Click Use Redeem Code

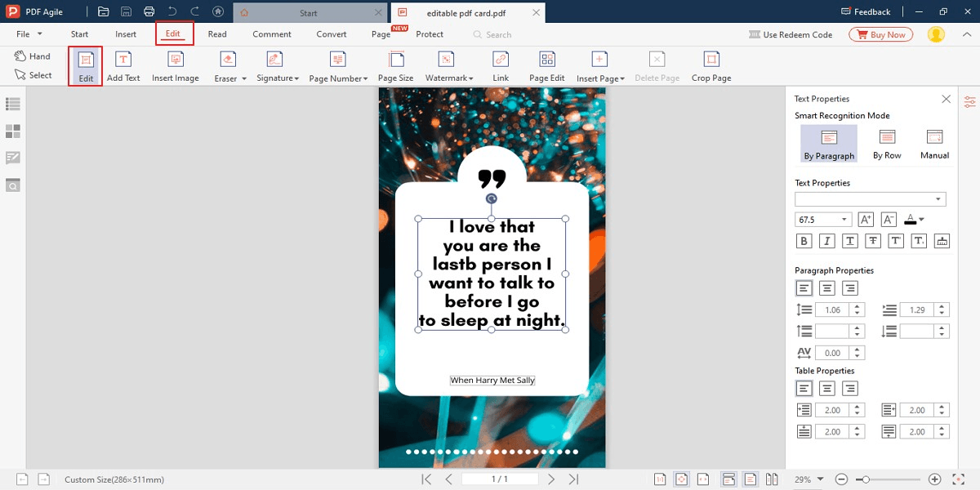click(x=791, y=34)
